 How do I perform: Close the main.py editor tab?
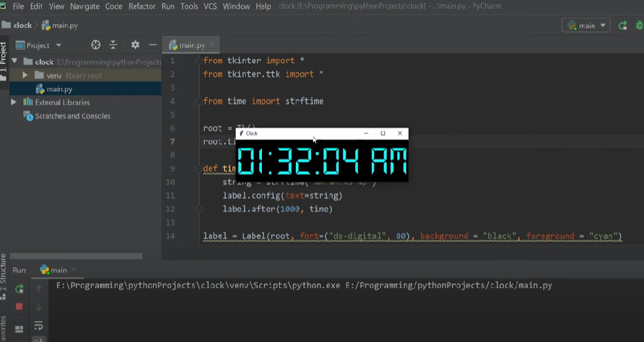[x=212, y=45]
